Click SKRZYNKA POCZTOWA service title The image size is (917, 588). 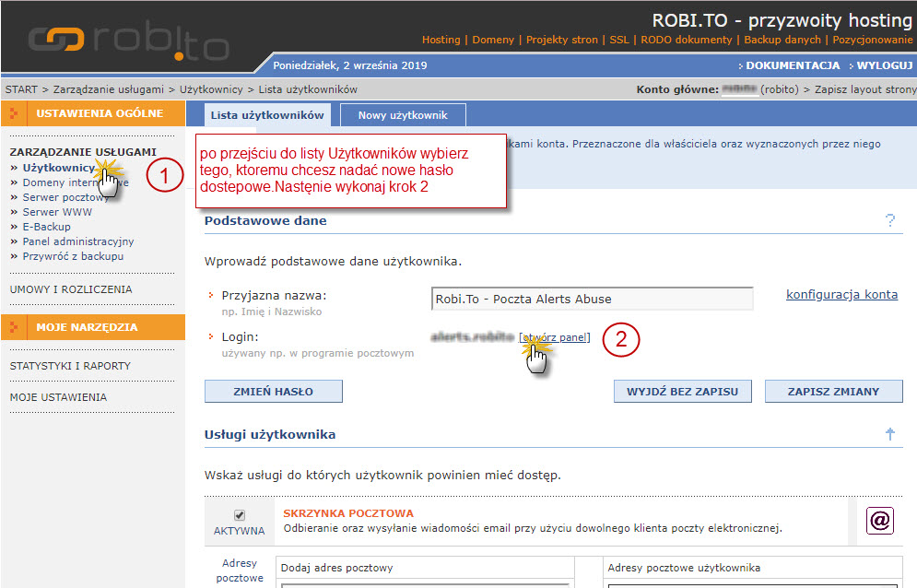[x=348, y=513]
